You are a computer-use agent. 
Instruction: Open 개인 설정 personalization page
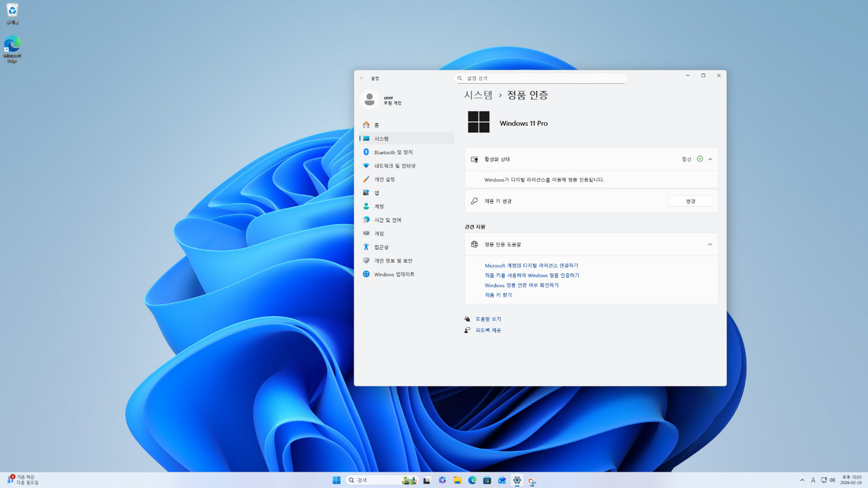tap(384, 180)
